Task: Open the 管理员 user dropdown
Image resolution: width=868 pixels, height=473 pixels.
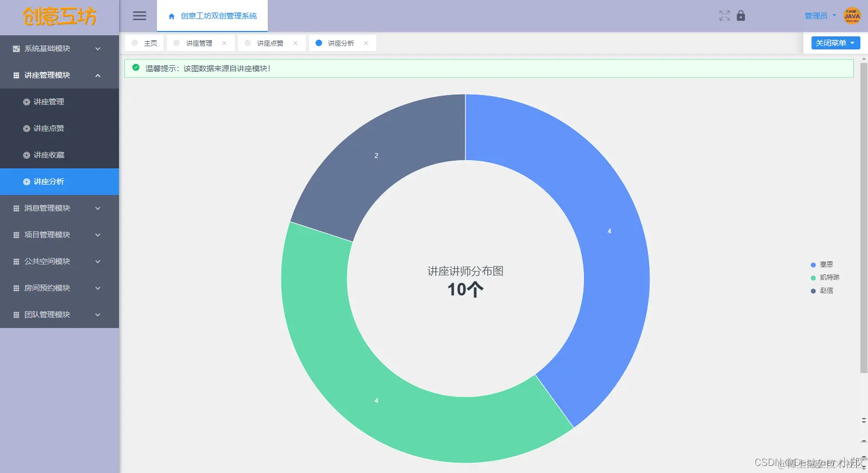Action: (820, 16)
